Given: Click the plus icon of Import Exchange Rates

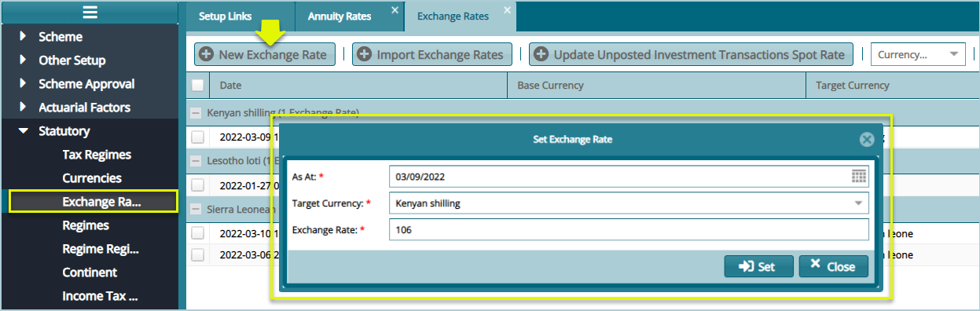Looking at the screenshot, I should [x=365, y=54].
